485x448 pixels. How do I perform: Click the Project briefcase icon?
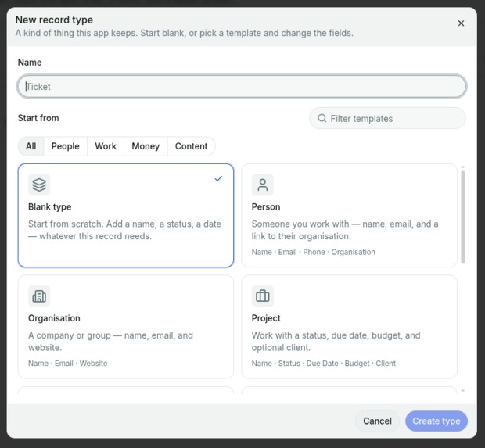263,296
